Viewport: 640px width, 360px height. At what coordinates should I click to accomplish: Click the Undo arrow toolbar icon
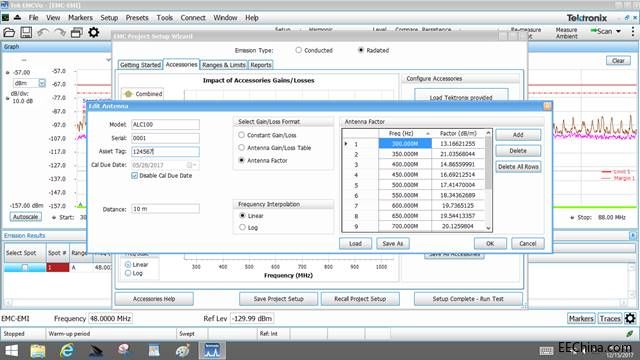(43, 33)
